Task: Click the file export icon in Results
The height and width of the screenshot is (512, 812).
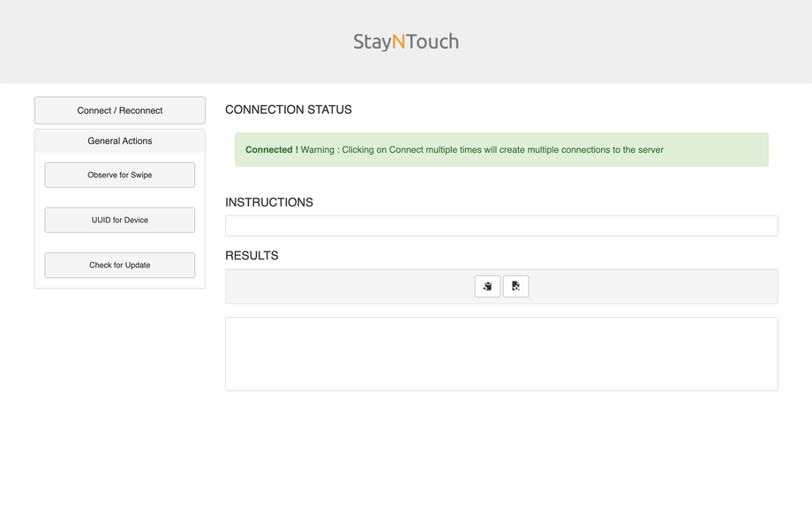Action: (515, 286)
